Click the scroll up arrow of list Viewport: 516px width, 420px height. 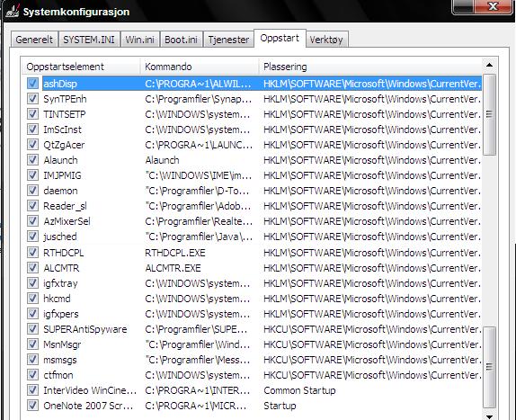pos(489,65)
